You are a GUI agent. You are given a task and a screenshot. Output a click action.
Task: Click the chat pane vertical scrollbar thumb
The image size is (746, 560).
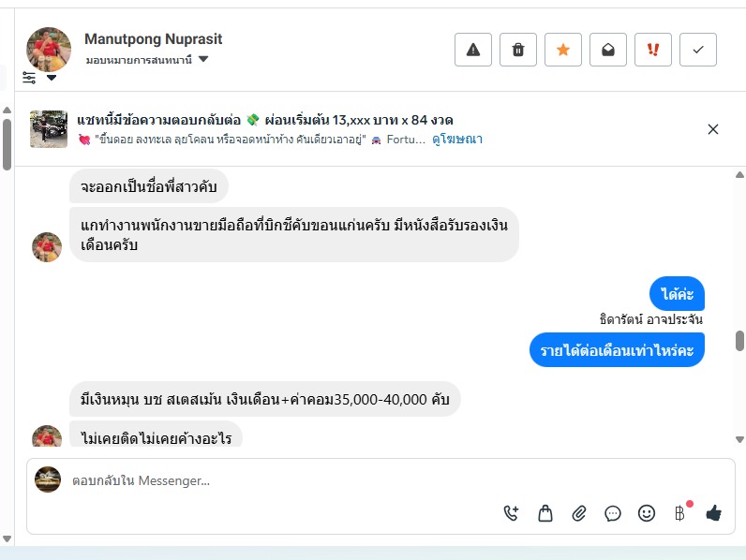click(x=739, y=340)
